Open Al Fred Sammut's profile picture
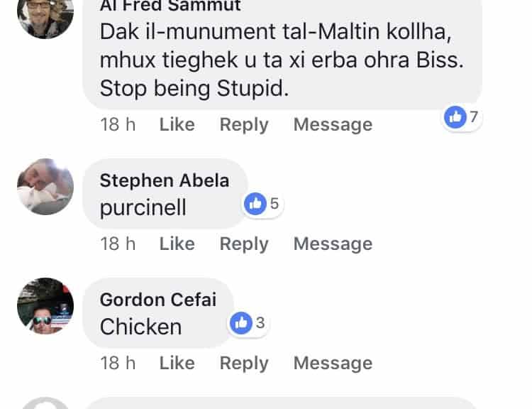The image size is (532, 409). pyautogui.click(x=45, y=16)
